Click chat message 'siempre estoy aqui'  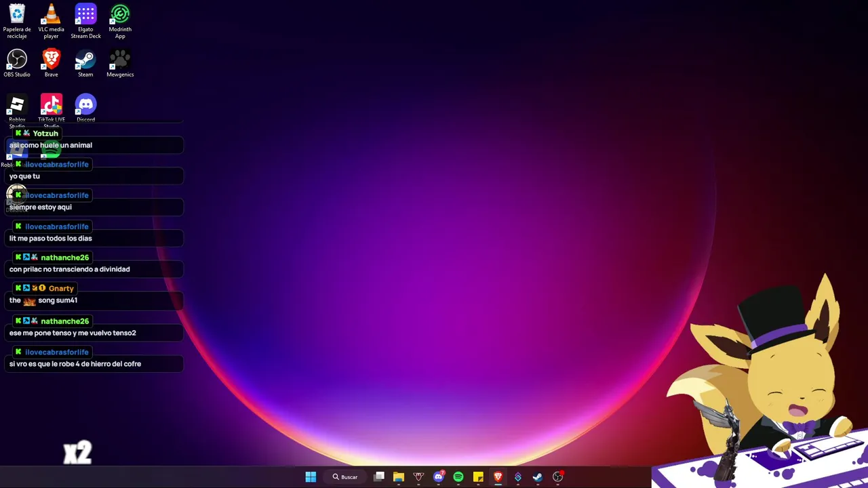(41, 207)
